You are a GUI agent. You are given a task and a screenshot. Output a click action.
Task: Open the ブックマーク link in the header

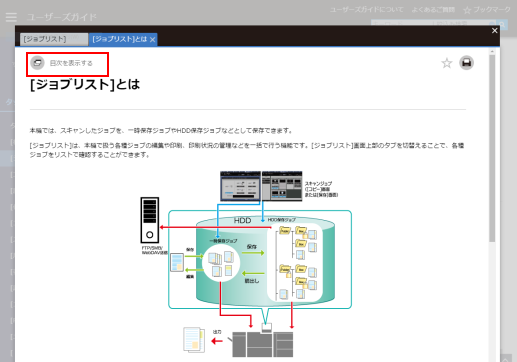[x=487, y=10]
